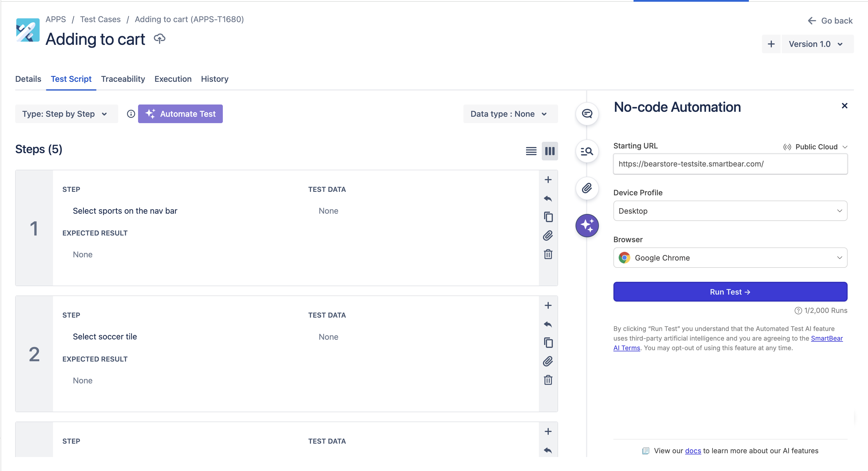Open the Execution tab
Image resolution: width=868 pixels, height=471 pixels.
pyautogui.click(x=173, y=79)
